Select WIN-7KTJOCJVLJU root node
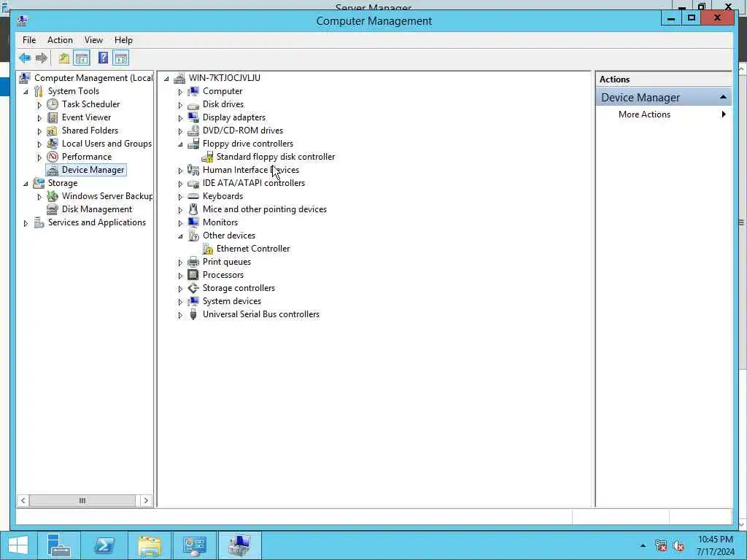The image size is (747, 560). pos(225,78)
